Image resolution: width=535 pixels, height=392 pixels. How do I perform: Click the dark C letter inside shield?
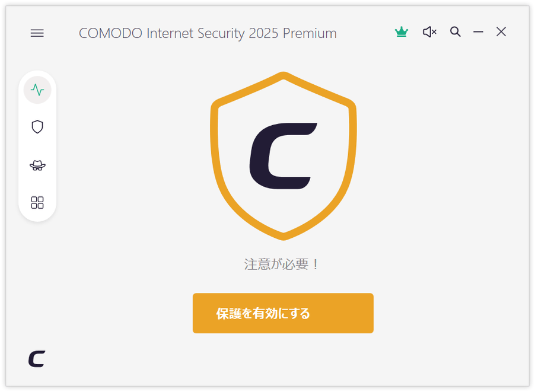282,156
